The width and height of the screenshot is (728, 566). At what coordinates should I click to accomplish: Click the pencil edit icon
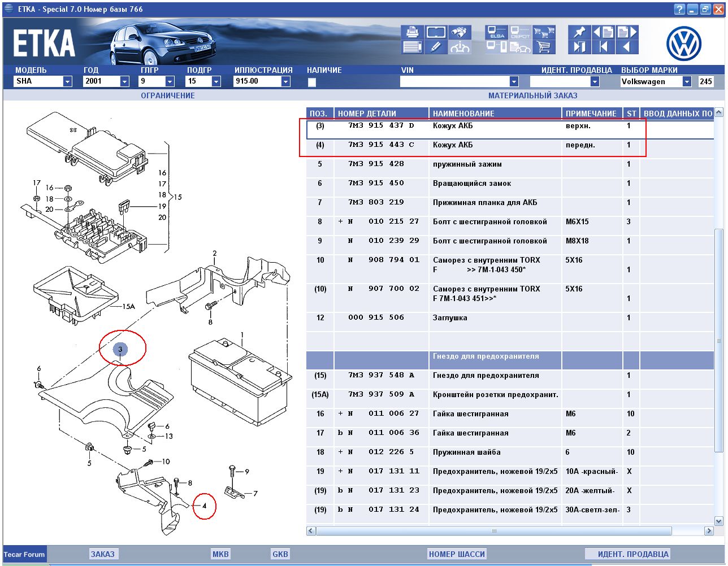tap(436, 47)
